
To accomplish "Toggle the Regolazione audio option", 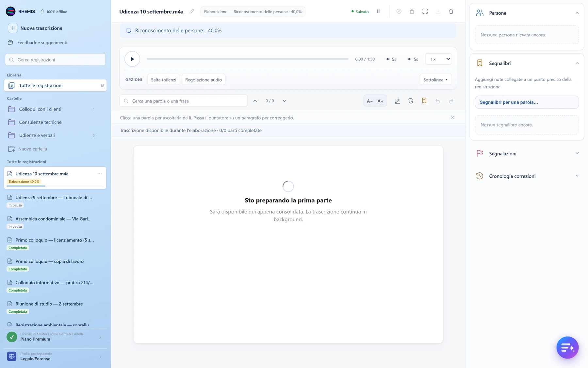I will tap(204, 79).
